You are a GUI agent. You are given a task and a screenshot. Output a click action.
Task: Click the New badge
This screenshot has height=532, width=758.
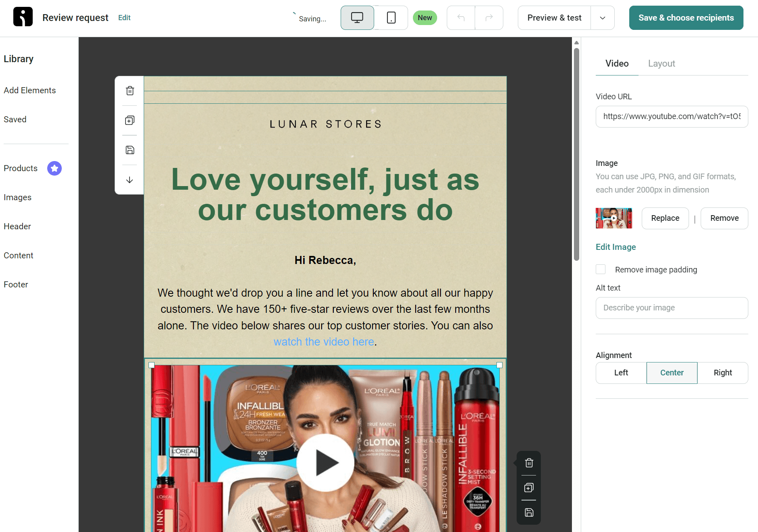(425, 18)
